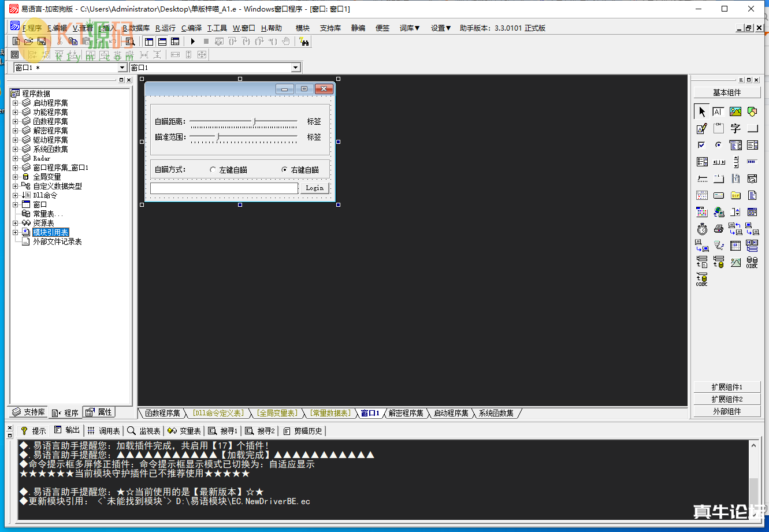This screenshot has height=532, width=769.
Task: Click the Save floppy disk toolbar icon
Action: pos(42,42)
